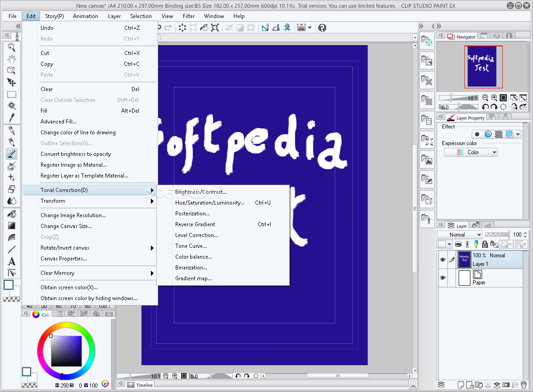533x392 pixels.
Task: Expand the Clear Memory submenu
Action: tap(152, 273)
